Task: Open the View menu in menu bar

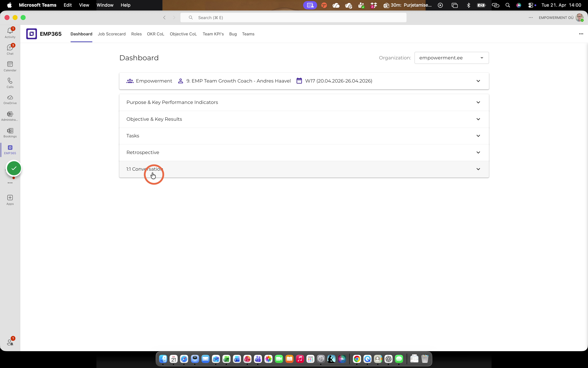Action: coord(84,5)
